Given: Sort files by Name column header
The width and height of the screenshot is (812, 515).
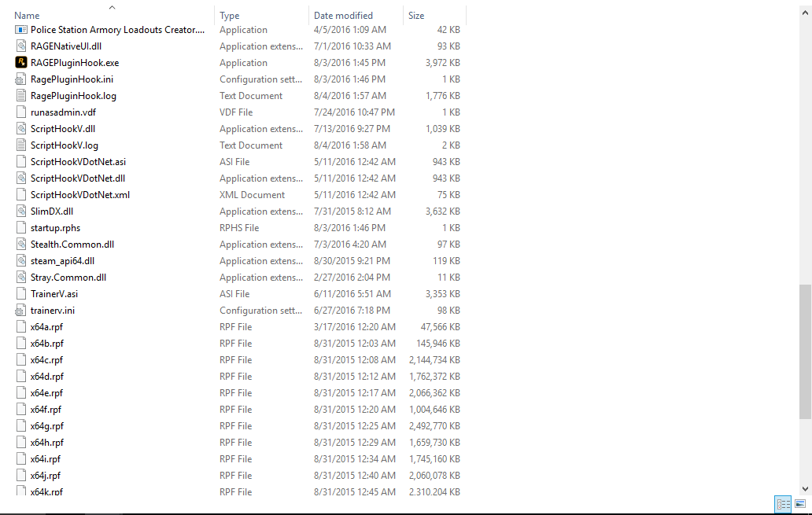Looking at the screenshot, I should click(x=27, y=16).
